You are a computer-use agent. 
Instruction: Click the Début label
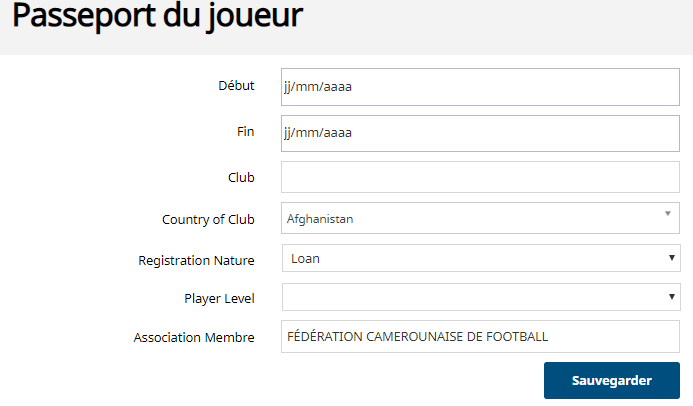pos(236,86)
